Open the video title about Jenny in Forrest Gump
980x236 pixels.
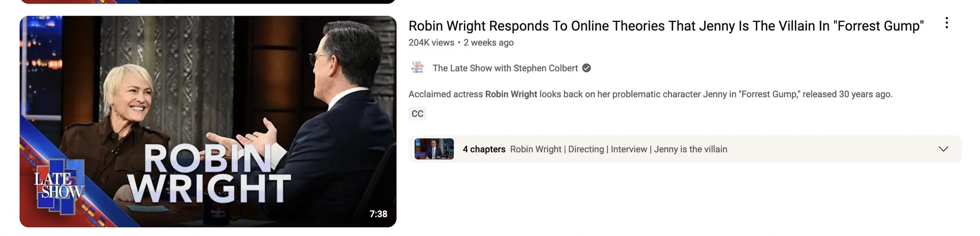(666, 26)
